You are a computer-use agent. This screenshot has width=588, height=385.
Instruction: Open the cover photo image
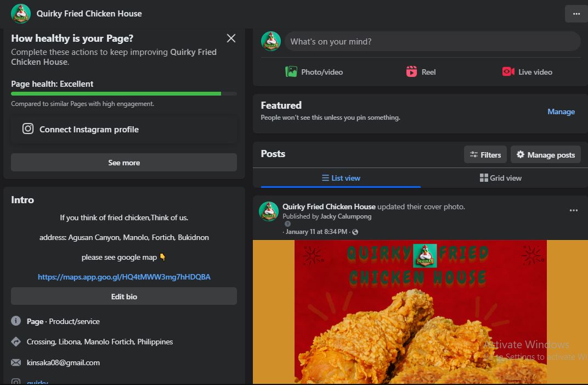point(420,312)
